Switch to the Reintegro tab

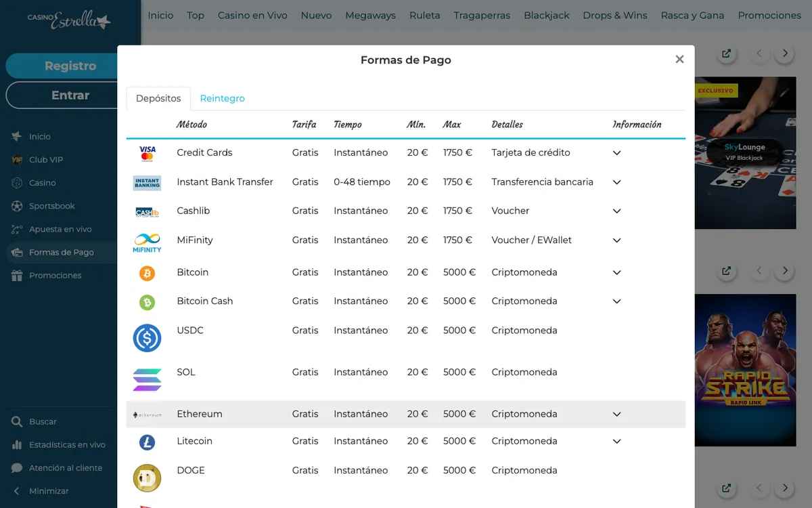(222, 99)
